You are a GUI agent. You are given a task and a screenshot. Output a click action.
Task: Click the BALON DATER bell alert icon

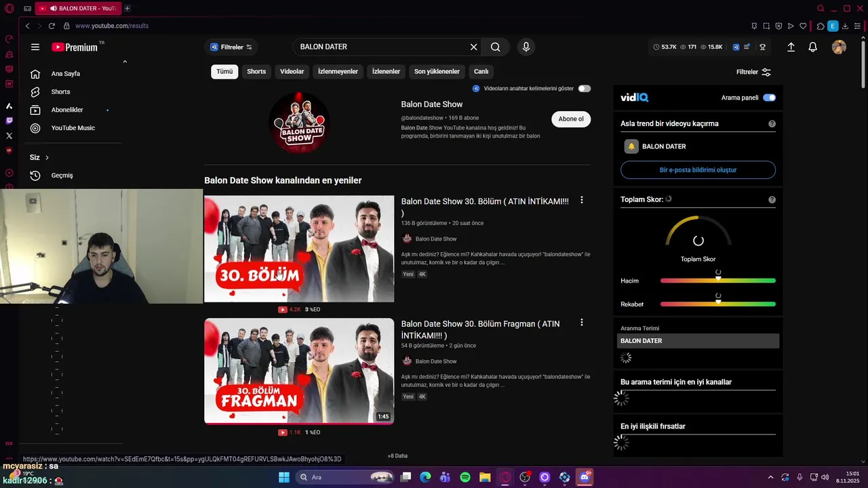coord(631,146)
